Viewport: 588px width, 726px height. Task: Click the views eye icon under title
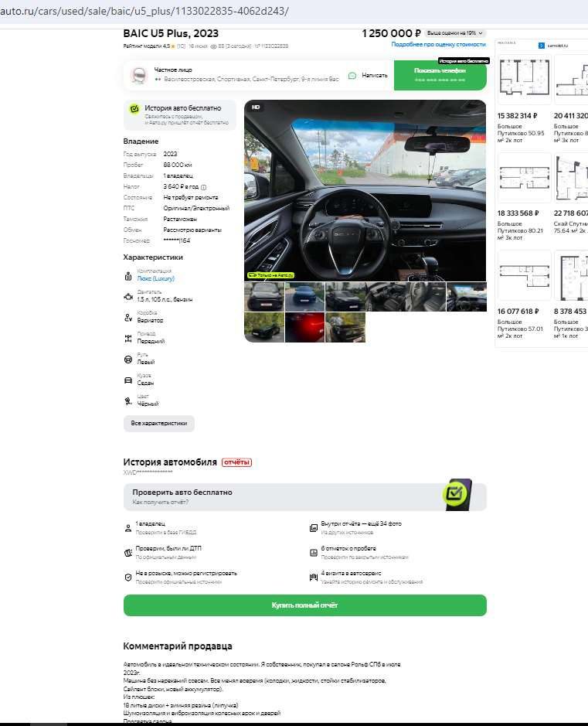coord(214,46)
